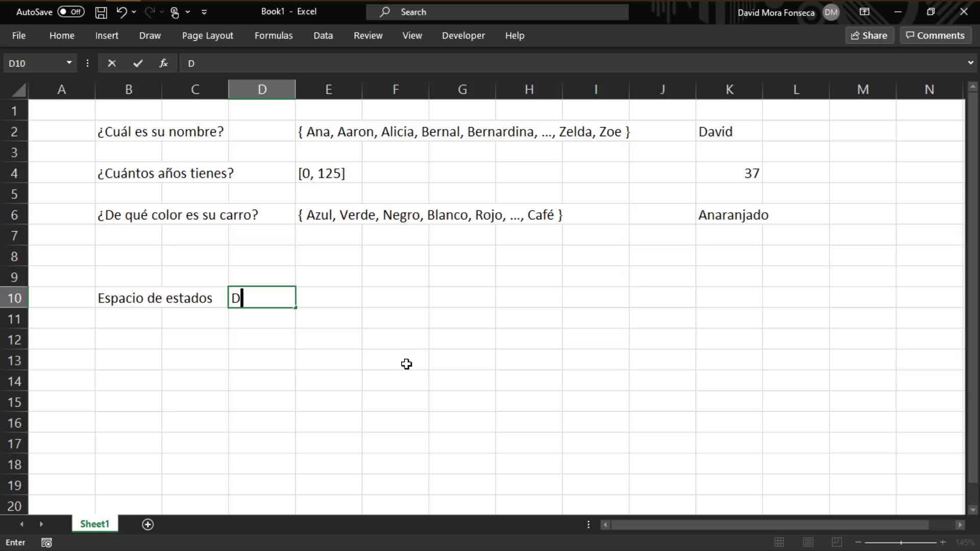Open the Touch/Mouse mode dropdown arrow
980x551 pixels.
click(188, 12)
